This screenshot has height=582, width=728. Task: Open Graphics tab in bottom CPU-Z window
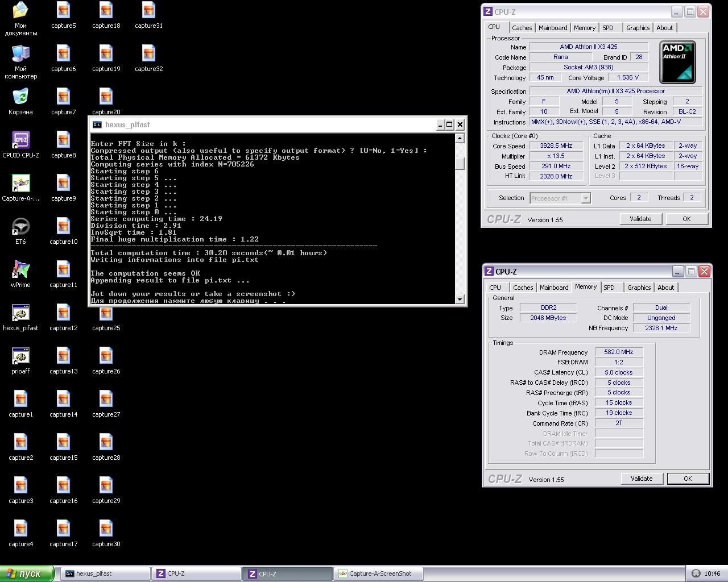[639, 288]
